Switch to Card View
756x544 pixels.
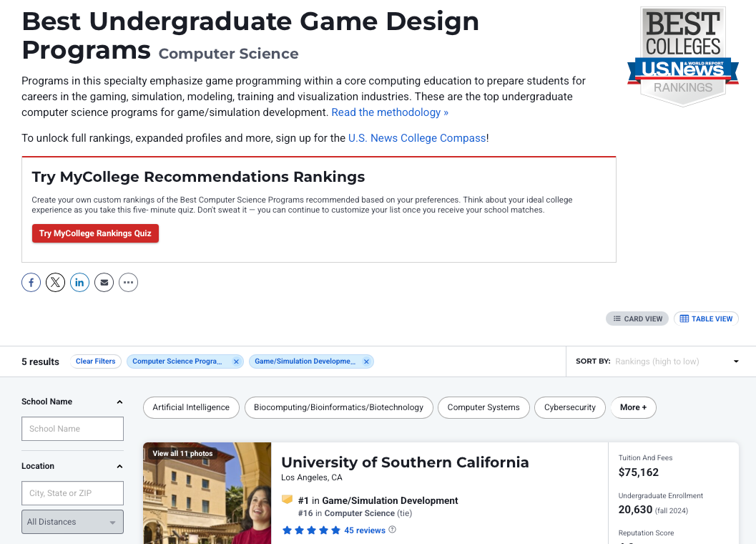coord(637,319)
